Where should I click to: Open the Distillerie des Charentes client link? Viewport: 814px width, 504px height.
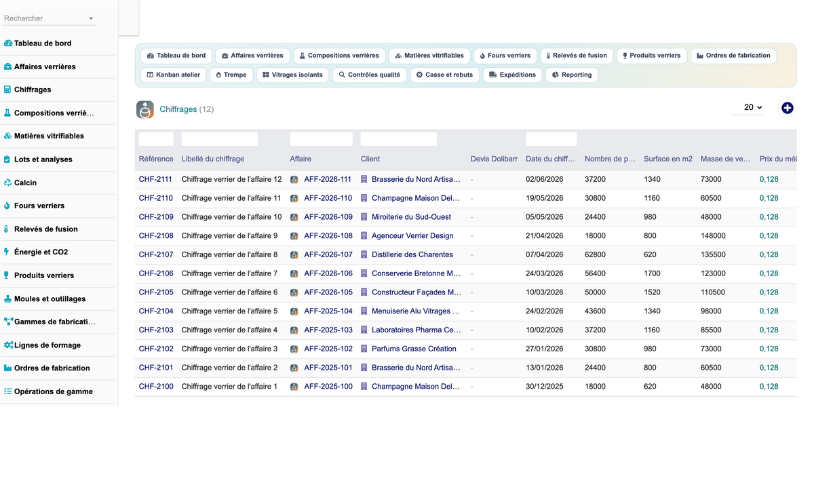point(412,255)
